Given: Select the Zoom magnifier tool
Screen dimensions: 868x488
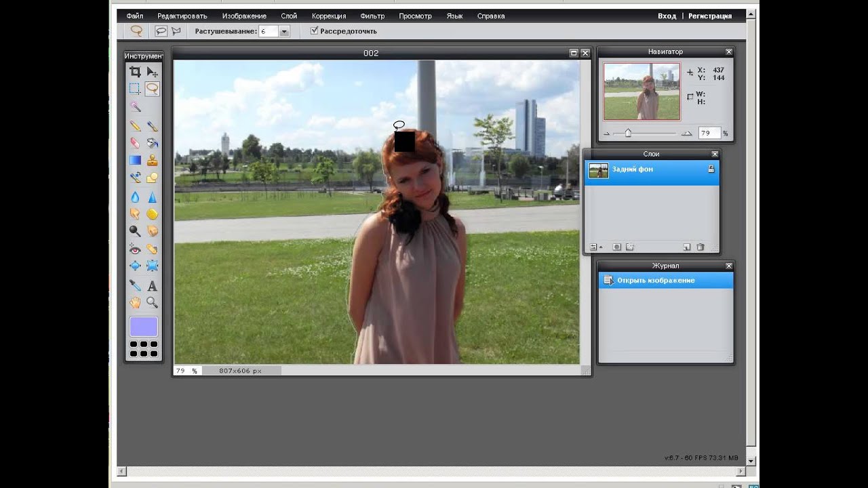Looking at the screenshot, I should (152, 302).
